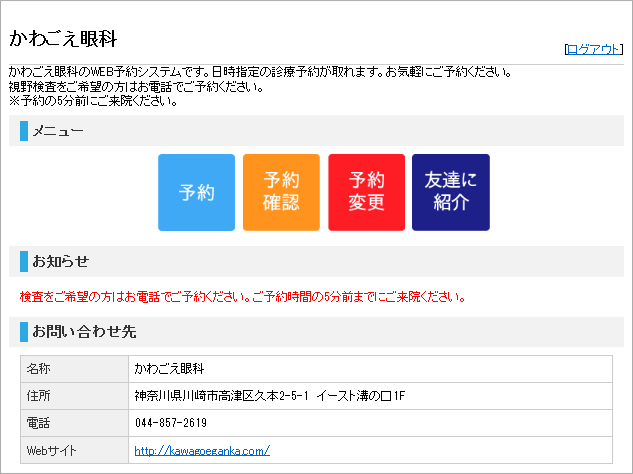Click the ログアウト link
The image size is (633, 474).
point(593,49)
